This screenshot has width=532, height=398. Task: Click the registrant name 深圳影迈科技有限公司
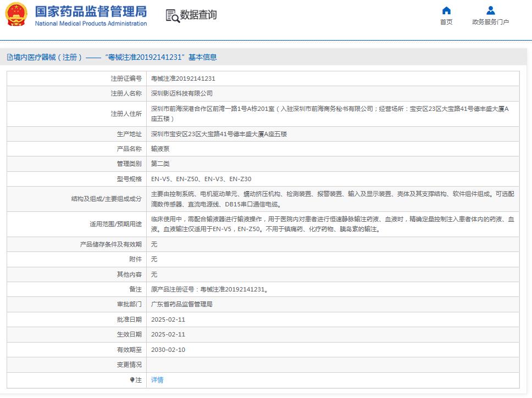tap(182, 93)
